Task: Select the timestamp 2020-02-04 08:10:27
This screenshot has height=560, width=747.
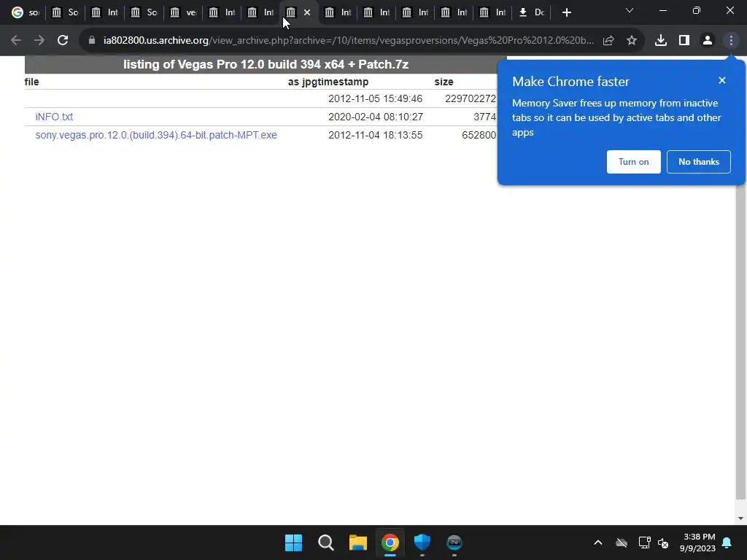Action: (x=376, y=117)
